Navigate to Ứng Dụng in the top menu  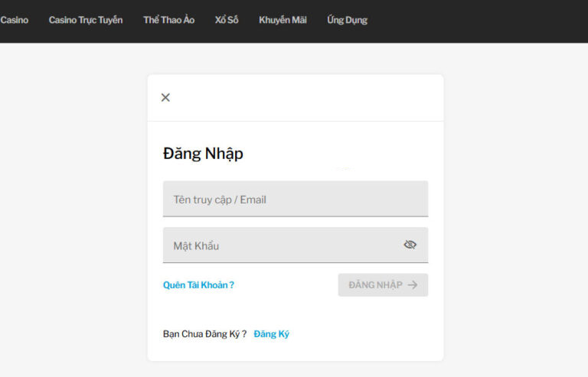347,20
